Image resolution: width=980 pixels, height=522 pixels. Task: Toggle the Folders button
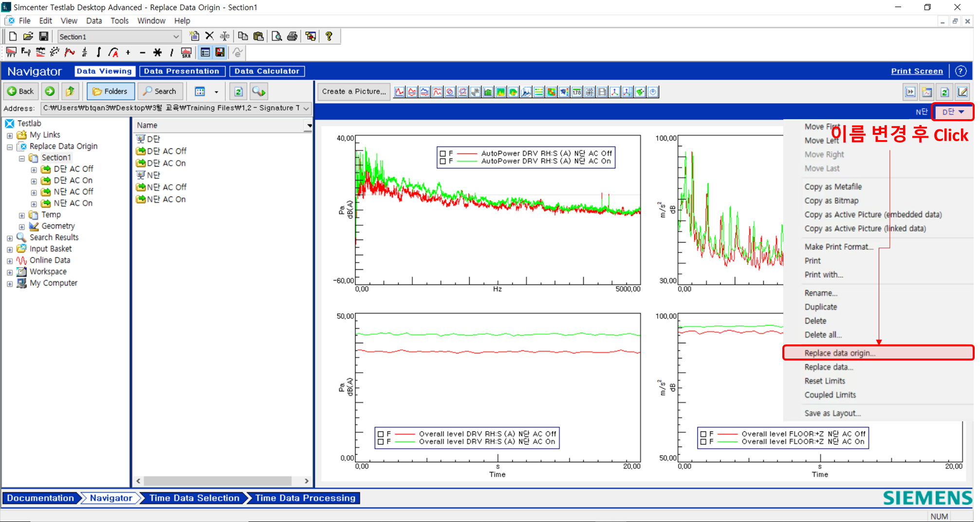coord(110,91)
